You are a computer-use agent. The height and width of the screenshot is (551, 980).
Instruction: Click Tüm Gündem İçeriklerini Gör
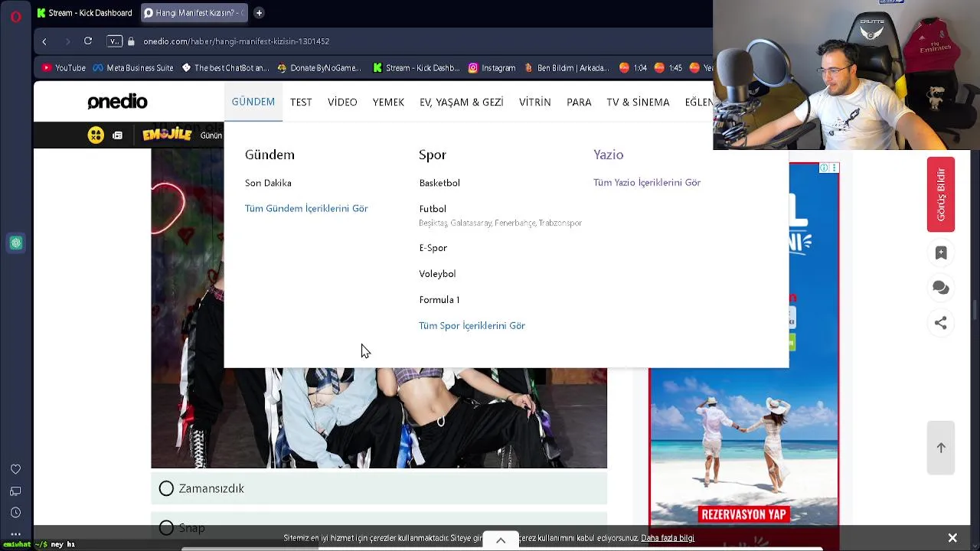(x=306, y=208)
